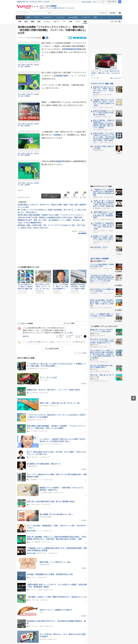Open the comment count icon showing 109

point(33,38)
